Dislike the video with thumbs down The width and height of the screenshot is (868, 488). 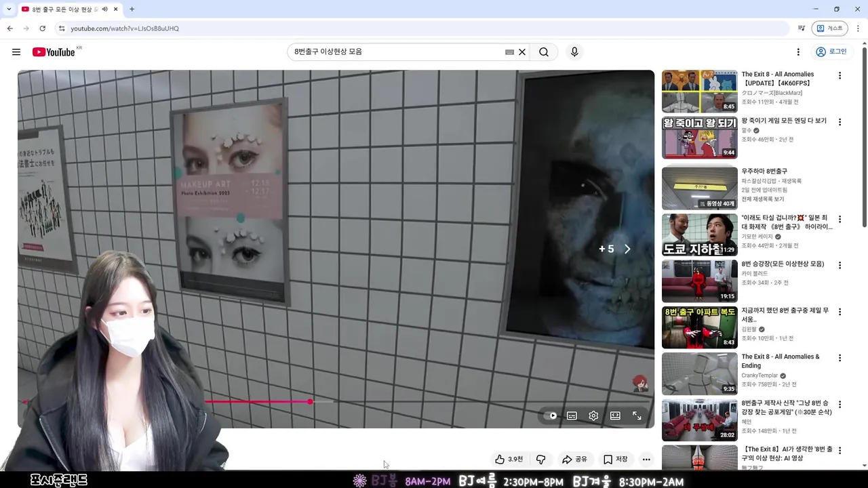point(540,459)
